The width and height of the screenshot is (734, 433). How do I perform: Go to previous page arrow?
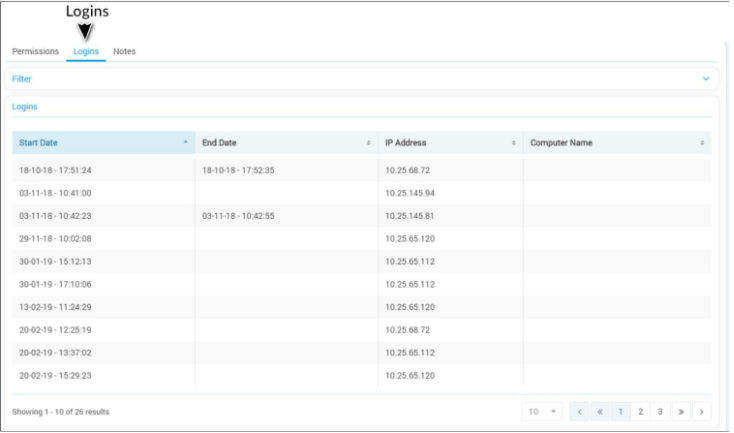pyautogui.click(x=580, y=411)
